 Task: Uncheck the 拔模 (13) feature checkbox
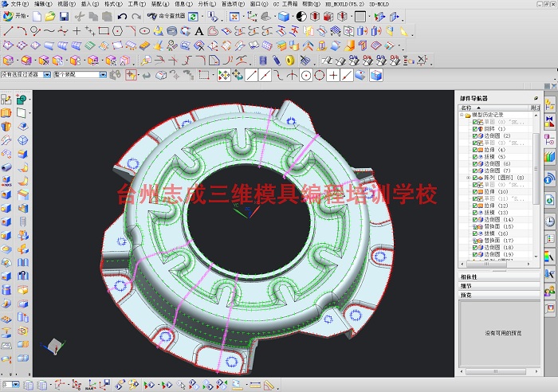pos(475,213)
